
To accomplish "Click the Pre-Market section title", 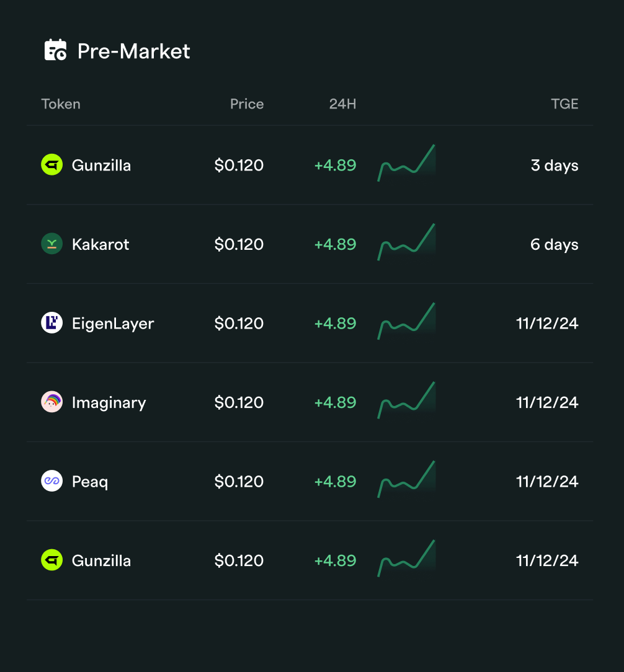I will [133, 51].
